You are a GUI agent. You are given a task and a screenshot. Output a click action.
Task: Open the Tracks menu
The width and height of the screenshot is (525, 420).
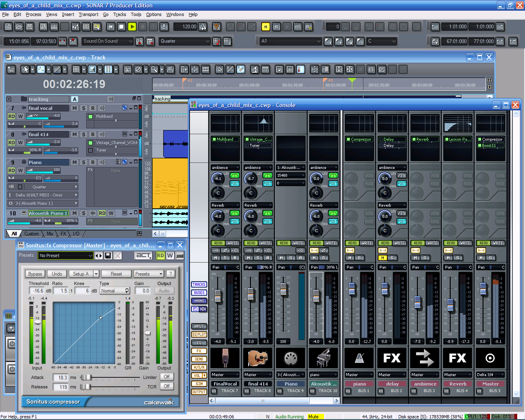click(120, 14)
